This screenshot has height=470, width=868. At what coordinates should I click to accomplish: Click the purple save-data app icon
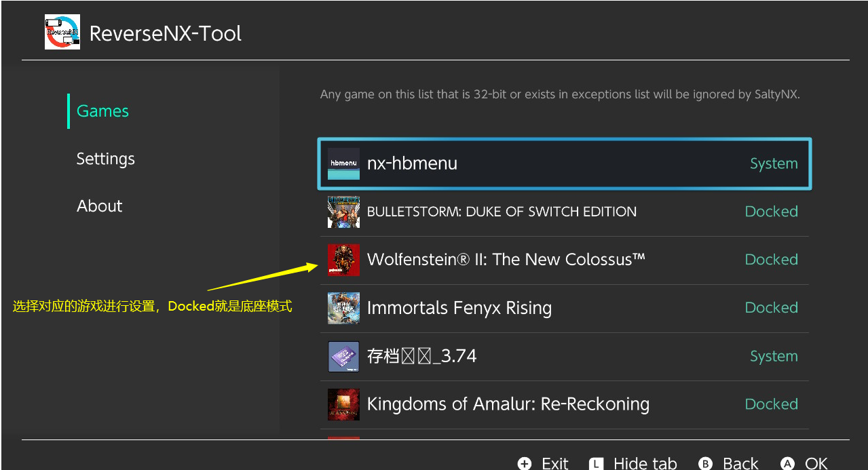coord(343,356)
